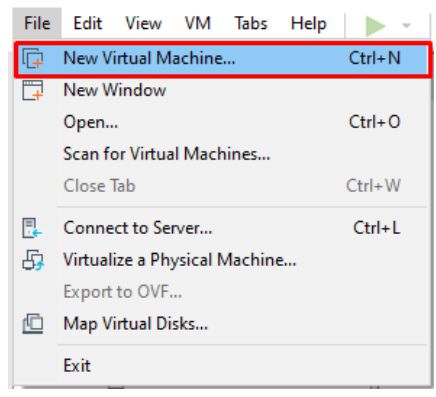
Task: Open the Tabs menu
Action: (251, 24)
